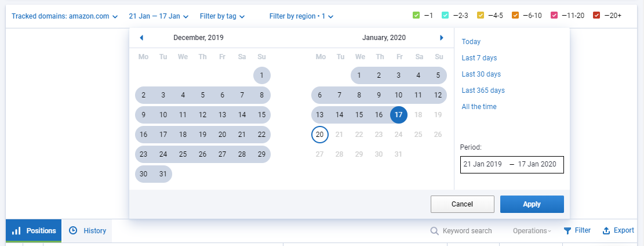Click the Keyword search magnifier icon
This screenshot has height=246, width=644.
pos(434,231)
